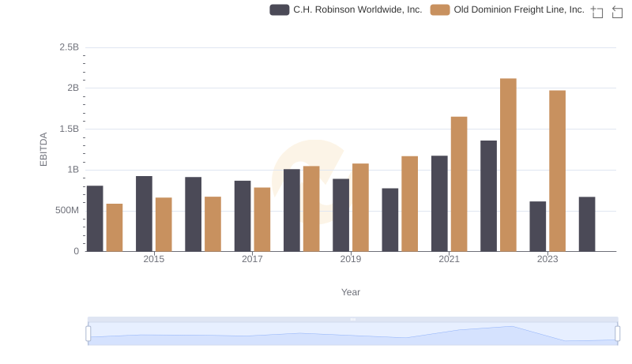Click the left data zoom slider handle
This screenshot has width=632, height=364.
pyautogui.click(x=88, y=333)
